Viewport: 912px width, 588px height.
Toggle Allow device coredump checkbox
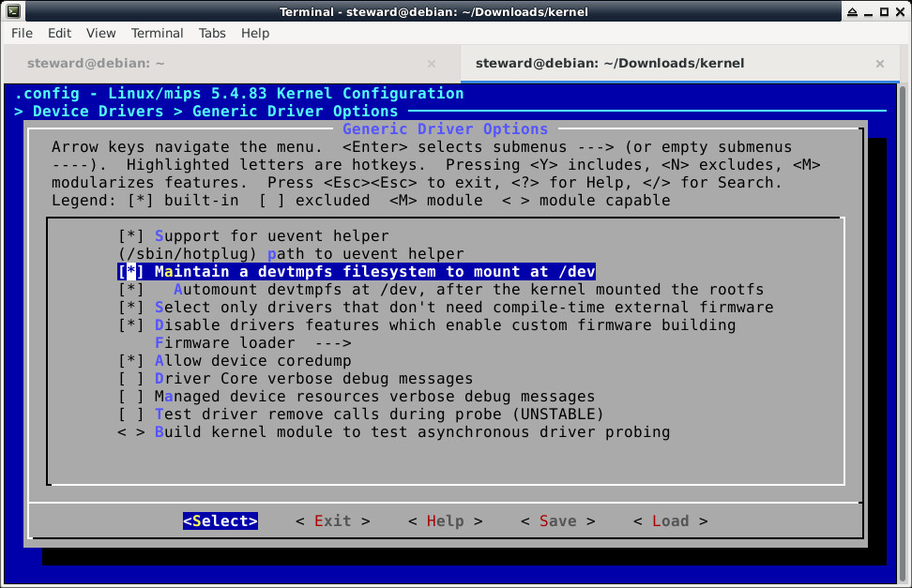coord(130,361)
